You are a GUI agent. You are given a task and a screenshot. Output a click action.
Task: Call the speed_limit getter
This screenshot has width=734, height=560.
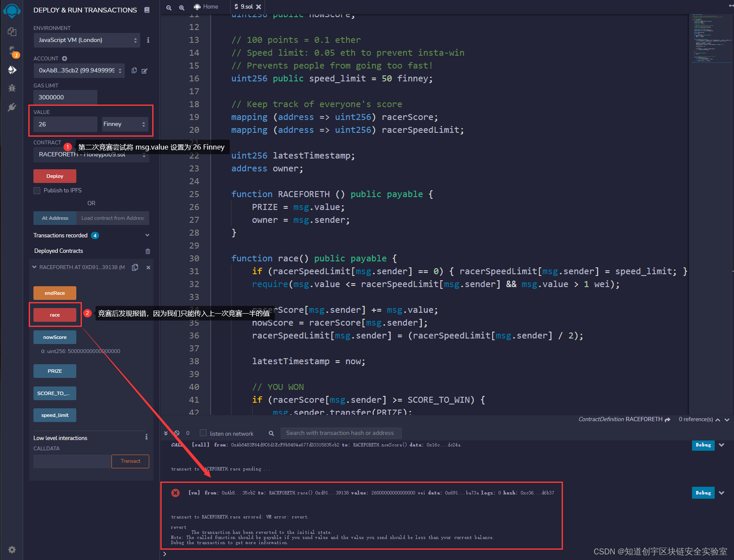55,415
